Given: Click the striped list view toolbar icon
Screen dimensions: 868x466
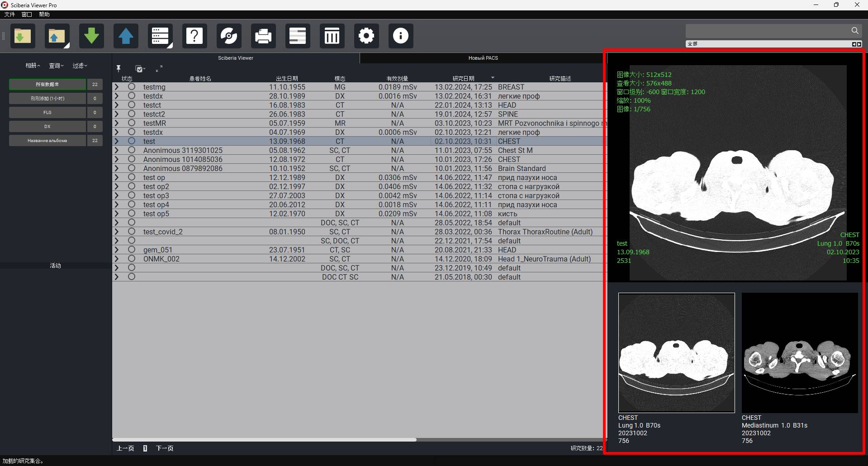Looking at the screenshot, I should point(298,36).
